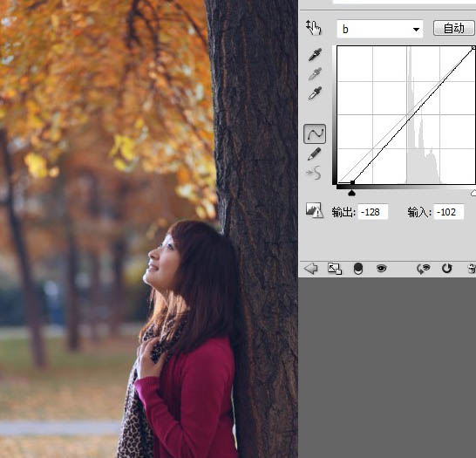Pick the white point eyedropper
Image resolution: width=476 pixels, height=458 pixels.
click(x=315, y=93)
